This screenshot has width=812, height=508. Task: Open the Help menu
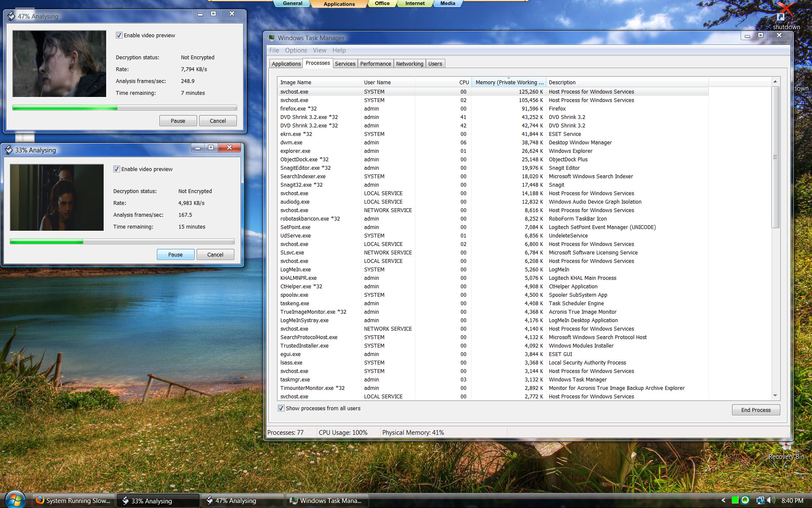339,50
